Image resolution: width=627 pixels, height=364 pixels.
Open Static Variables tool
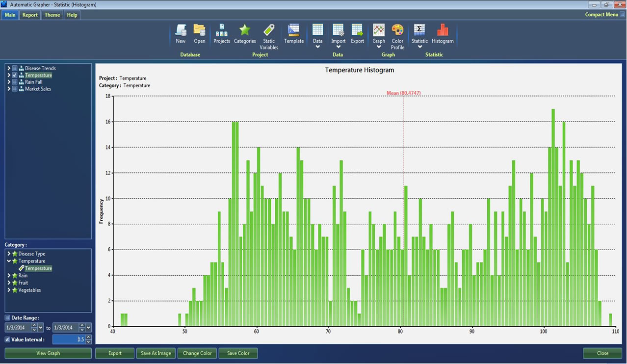click(x=269, y=30)
